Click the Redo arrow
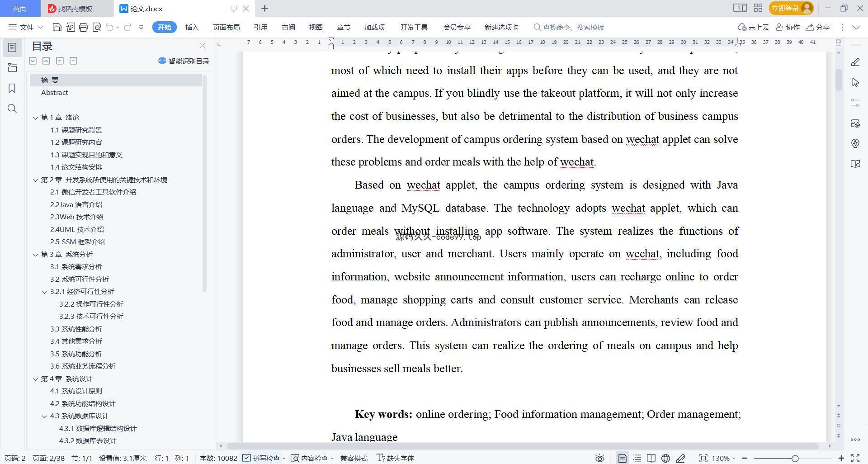The height and width of the screenshot is (464, 868). tap(128, 27)
